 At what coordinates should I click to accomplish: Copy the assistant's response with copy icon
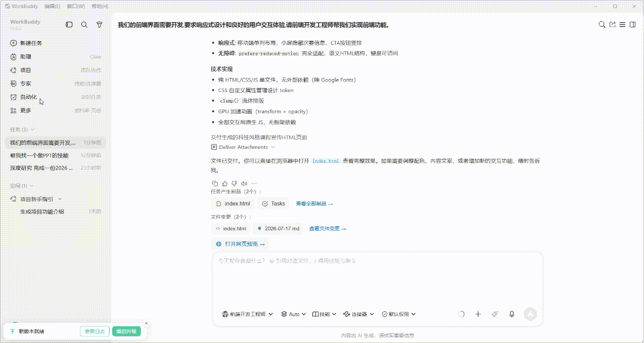(x=215, y=184)
